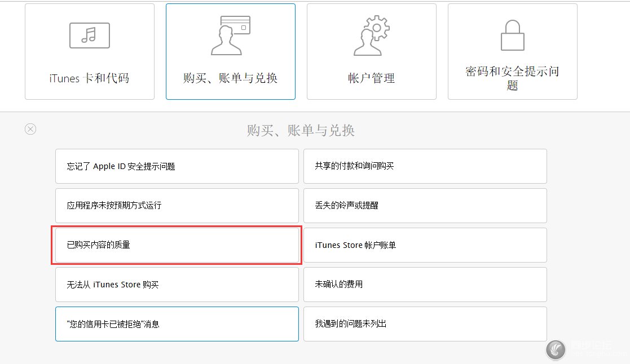The height and width of the screenshot is (364, 630).
Task: Choose 共享的付款和询问购买 option
Action: point(425,166)
